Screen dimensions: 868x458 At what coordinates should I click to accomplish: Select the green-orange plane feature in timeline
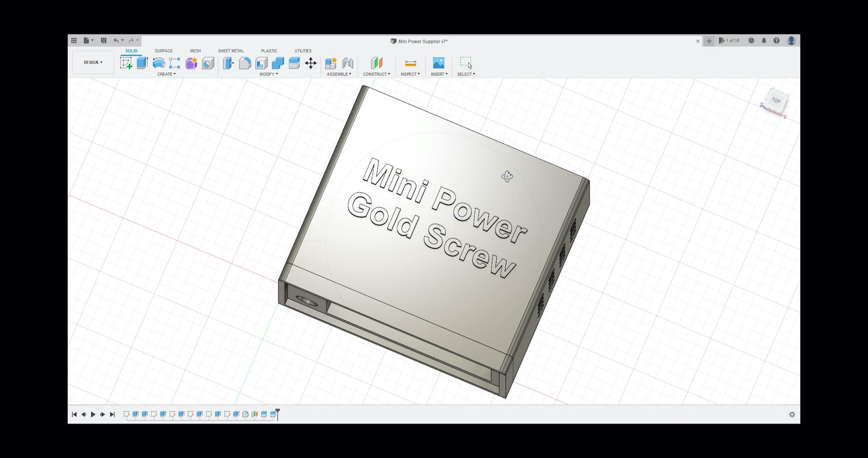(x=255, y=414)
